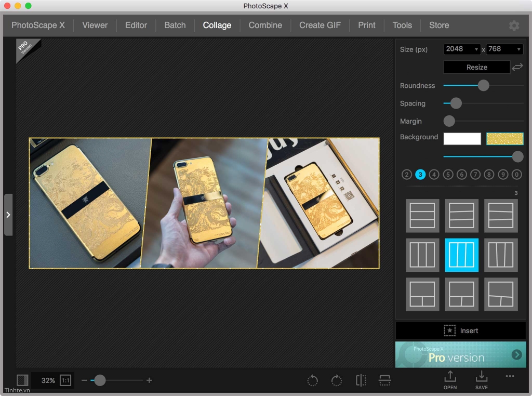Select 7 photos count

[x=475, y=175]
